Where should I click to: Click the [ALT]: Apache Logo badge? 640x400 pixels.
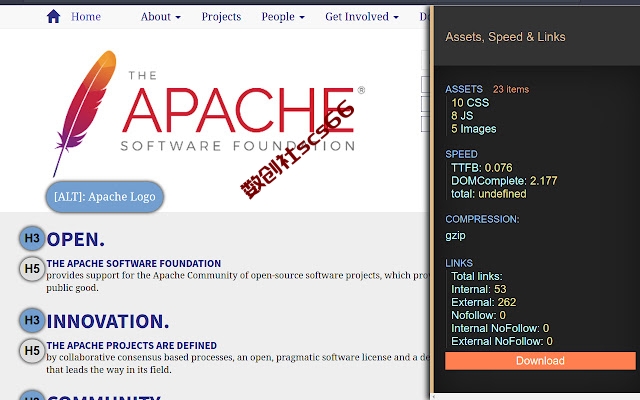coord(105,197)
